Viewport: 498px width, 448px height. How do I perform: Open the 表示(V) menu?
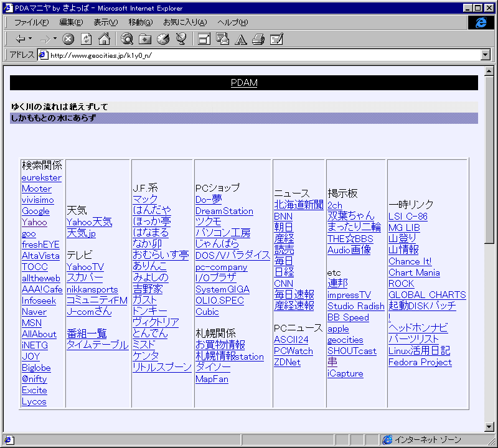[x=105, y=22]
